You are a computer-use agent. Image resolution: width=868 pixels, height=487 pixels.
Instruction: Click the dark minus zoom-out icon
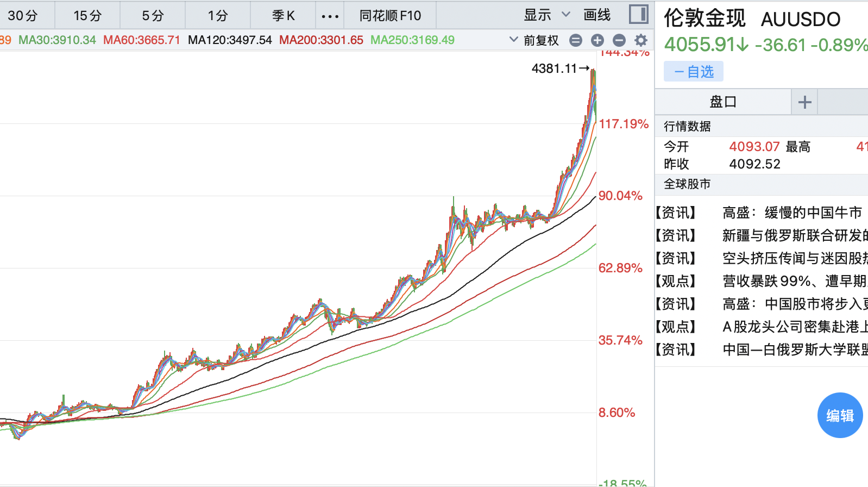[619, 40]
